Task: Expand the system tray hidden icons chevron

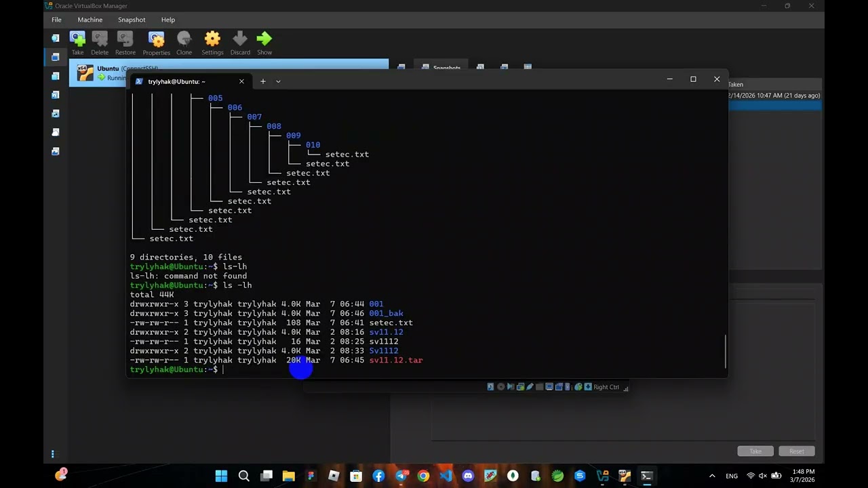Action: 712,476
